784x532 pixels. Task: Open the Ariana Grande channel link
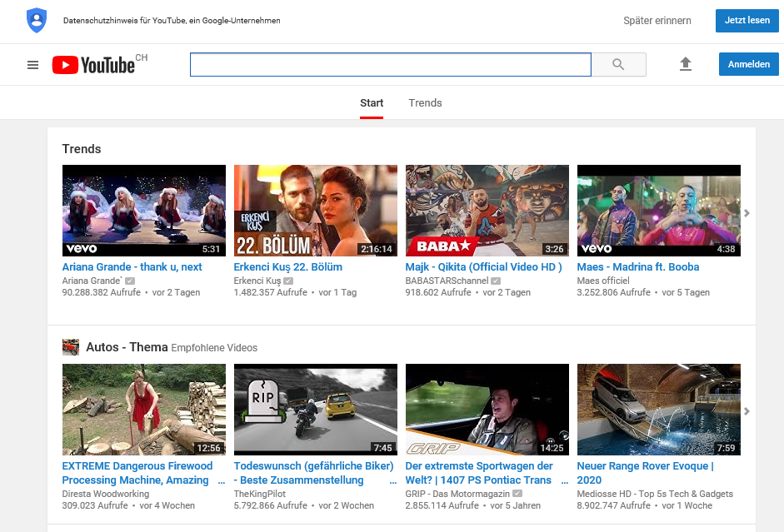pyautogui.click(x=92, y=281)
